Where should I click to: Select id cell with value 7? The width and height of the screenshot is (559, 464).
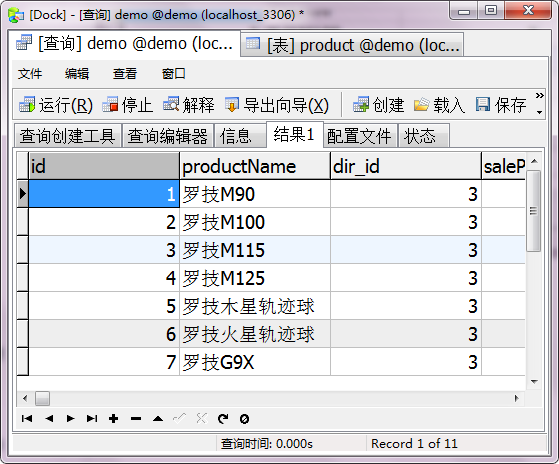[104, 362]
